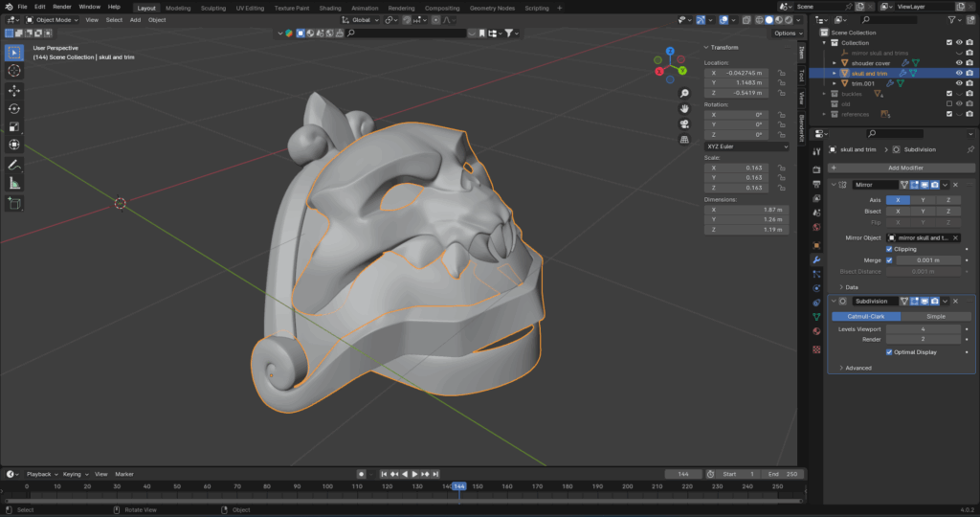This screenshot has height=517, width=980.
Task: Choose the Scale tool
Action: pos(13,127)
